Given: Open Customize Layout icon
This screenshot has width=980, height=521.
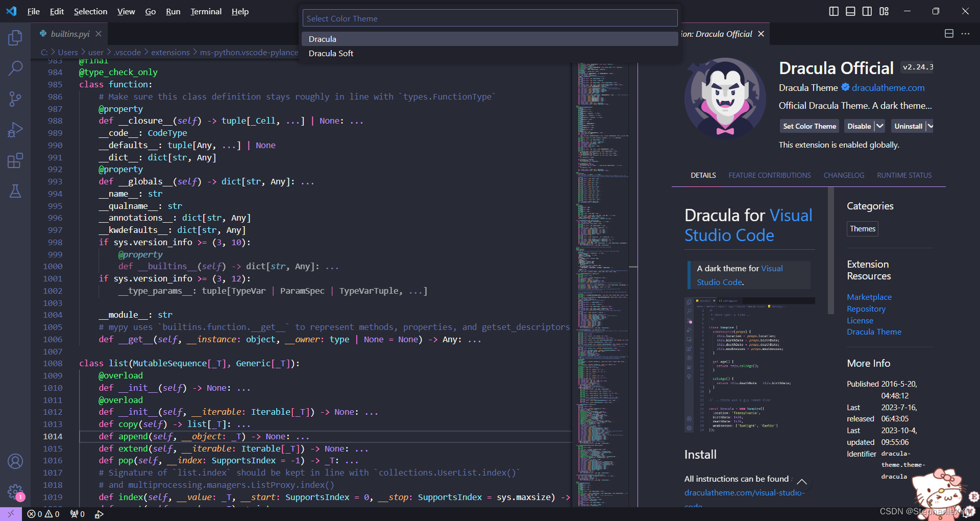Looking at the screenshot, I should click(x=884, y=11).
